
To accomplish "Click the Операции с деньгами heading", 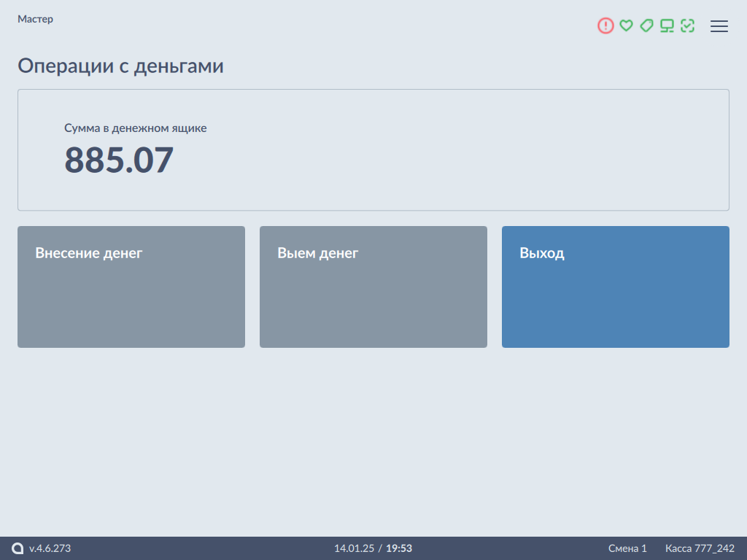I will pyautogui.click(x=120, y=66).
